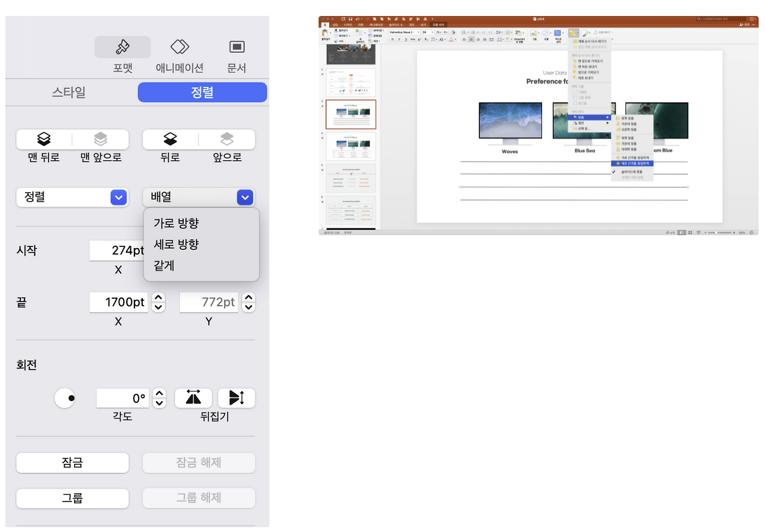Flip the object vertically using the flip icon

235,398
